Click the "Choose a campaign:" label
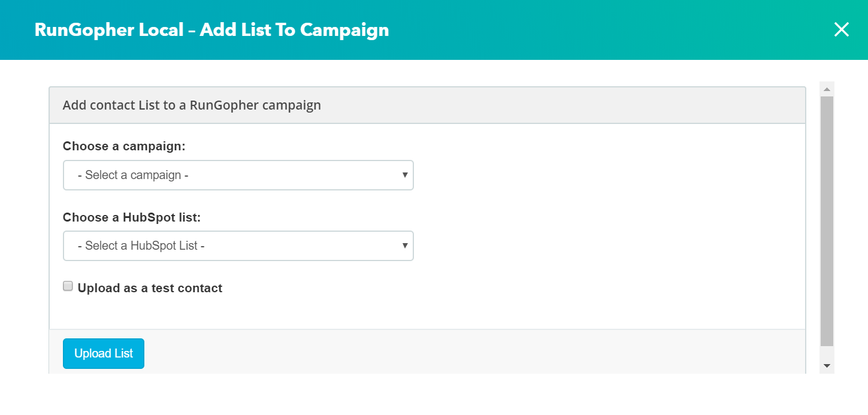 [124, 146]
